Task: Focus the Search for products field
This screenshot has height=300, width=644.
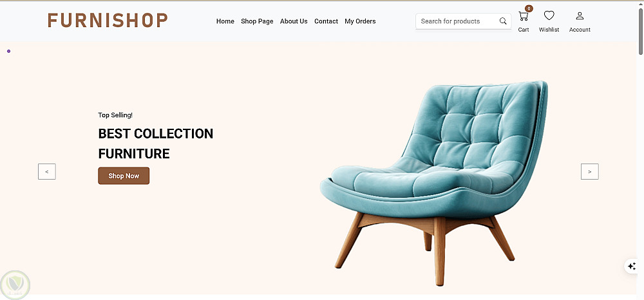Action: (x=456, y=21)
